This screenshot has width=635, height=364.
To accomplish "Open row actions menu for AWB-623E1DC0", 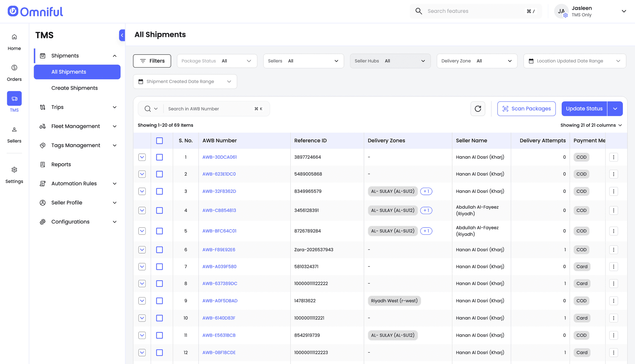I will [614, 174].
